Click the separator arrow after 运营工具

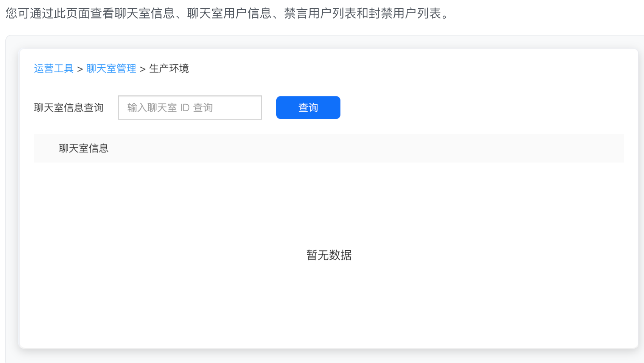[80, 69]
